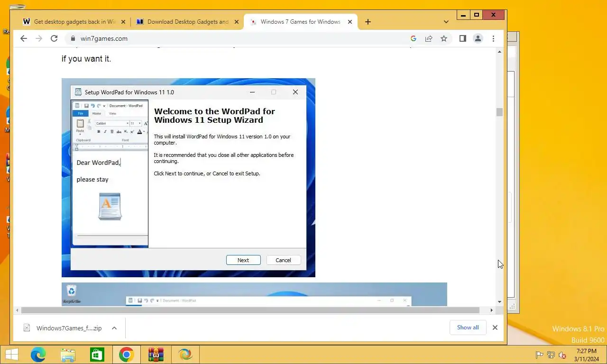Close the Get desktop gadgets back tab
The height and width of the screenshot is (364, 607).
[123, 22]
